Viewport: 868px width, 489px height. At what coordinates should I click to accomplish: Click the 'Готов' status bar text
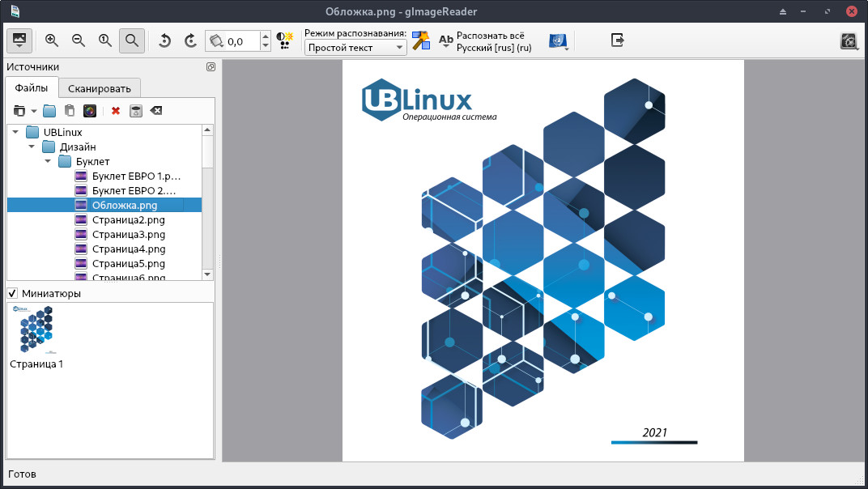pos(22,474)
